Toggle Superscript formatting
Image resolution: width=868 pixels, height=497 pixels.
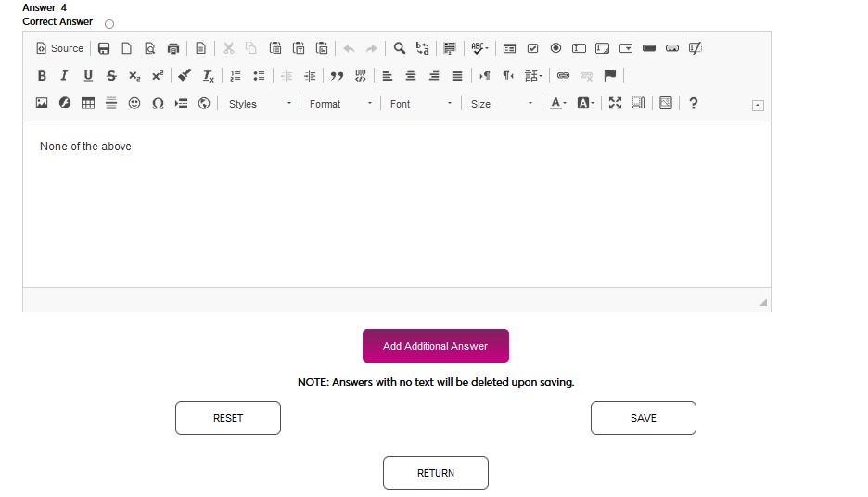point(158,76)
